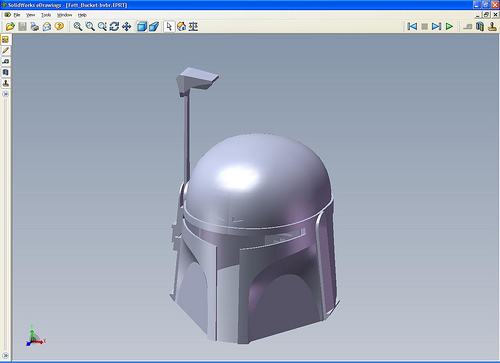Image resolution: width=500 pixels, height=363 pixels.
Task: Open the first icon in left sidebar
Action: tap(5, 40)
